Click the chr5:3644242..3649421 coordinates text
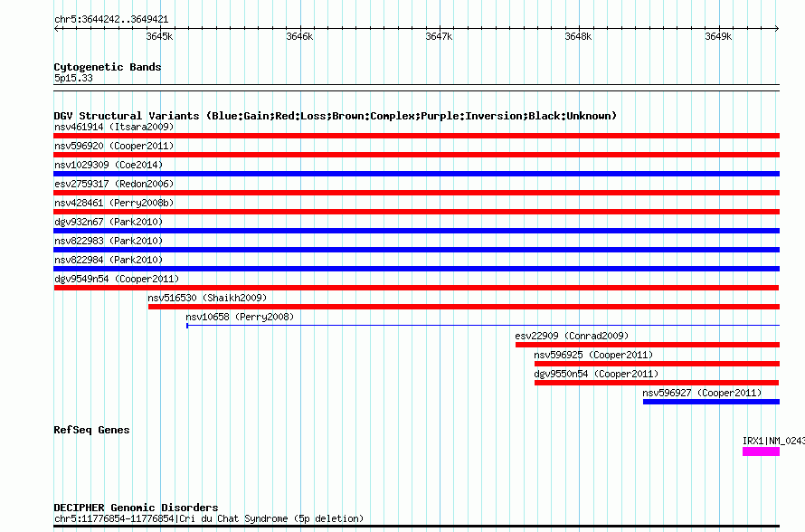This screenshot has height=532, width=805. (x=111, y=20)
